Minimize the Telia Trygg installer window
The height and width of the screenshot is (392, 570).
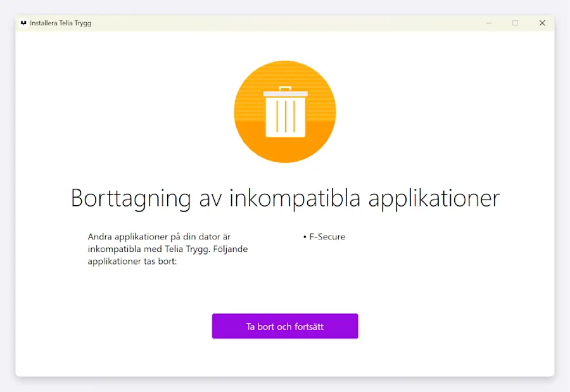tap(488, 23)
